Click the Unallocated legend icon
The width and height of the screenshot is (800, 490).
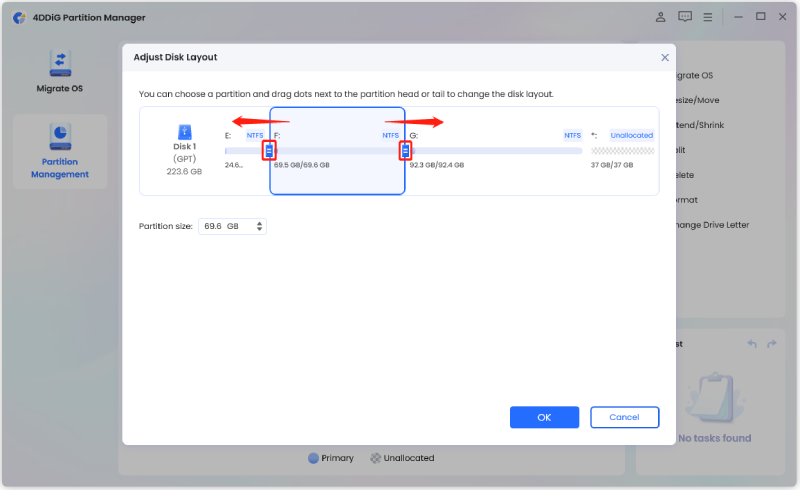tap(376, 458)
